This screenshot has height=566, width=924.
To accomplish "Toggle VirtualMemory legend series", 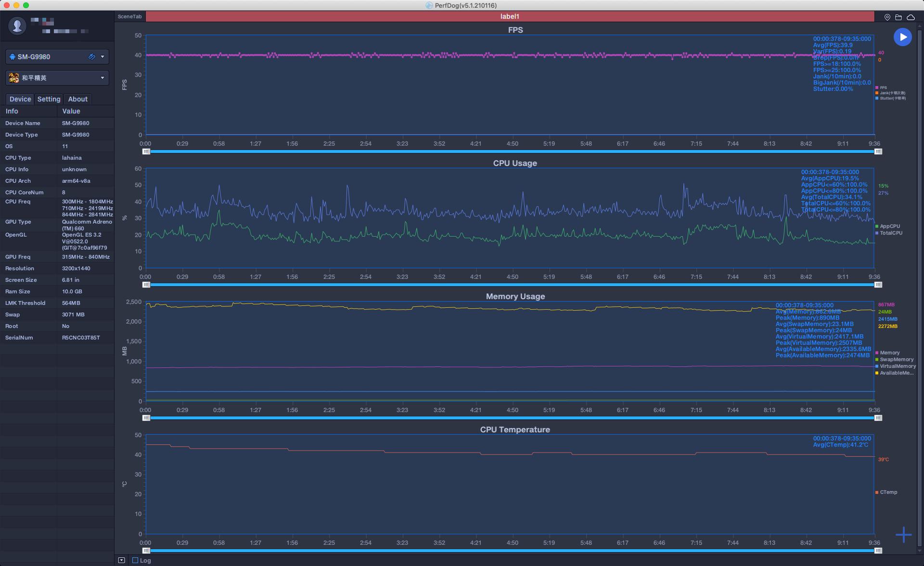I will 897,366.
